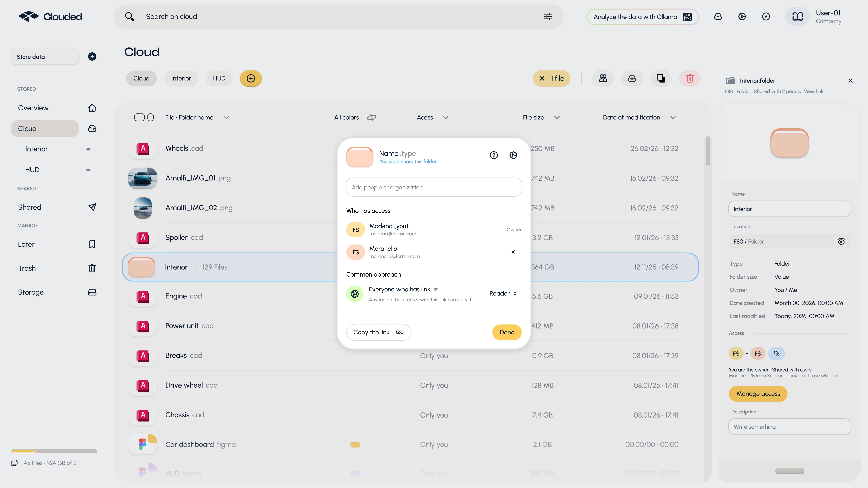
Task: Collapse the Interior sidebar subfolder indicator
Action: pos(88,149)
